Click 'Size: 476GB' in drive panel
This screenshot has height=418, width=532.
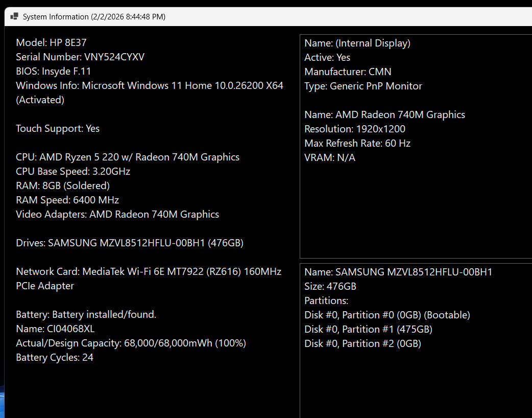tap(330, 286)
